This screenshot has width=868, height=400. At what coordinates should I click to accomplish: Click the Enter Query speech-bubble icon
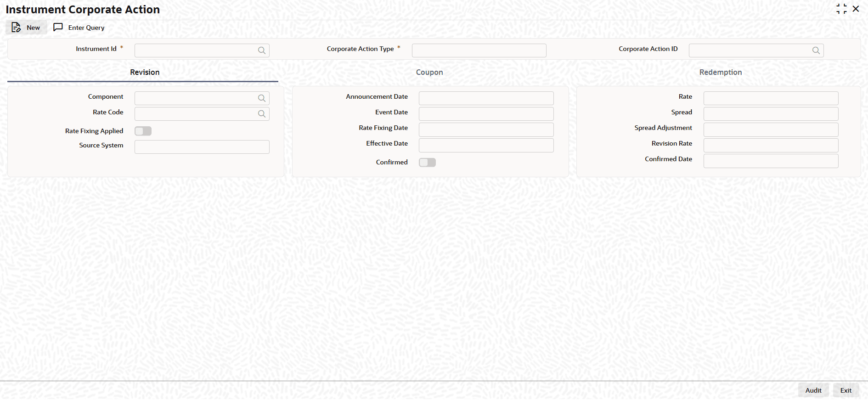point(58,28)
